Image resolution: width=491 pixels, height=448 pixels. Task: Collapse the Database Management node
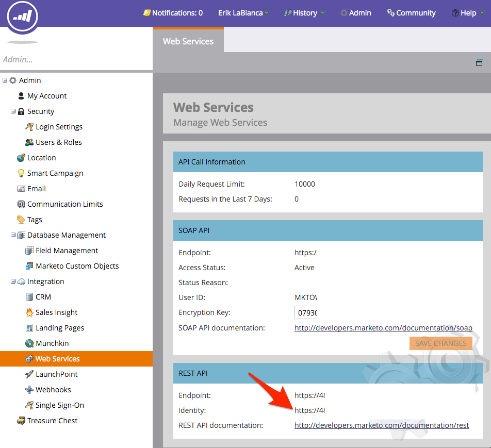13,235
